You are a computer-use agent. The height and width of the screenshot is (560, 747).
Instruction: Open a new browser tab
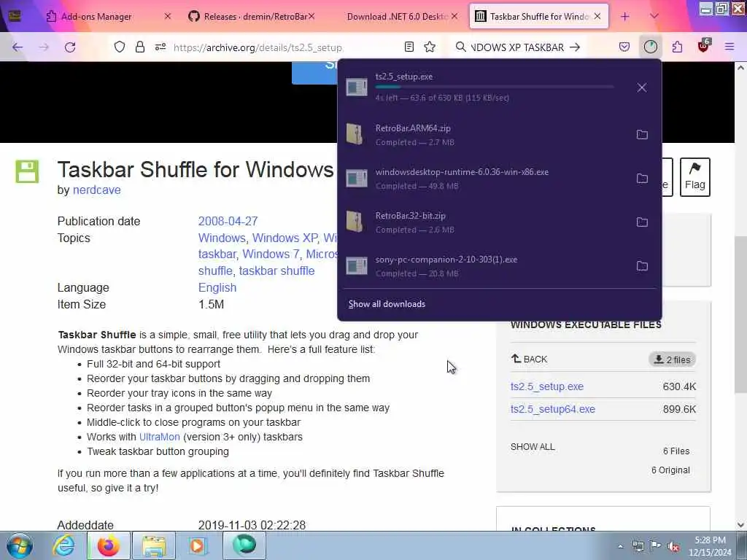point(625,17)
